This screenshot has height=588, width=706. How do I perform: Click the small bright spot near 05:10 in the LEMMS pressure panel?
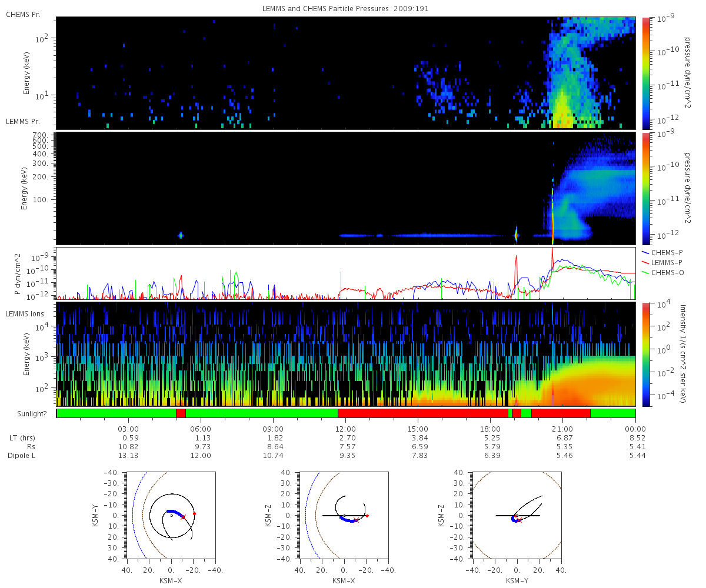coord(181,235)
